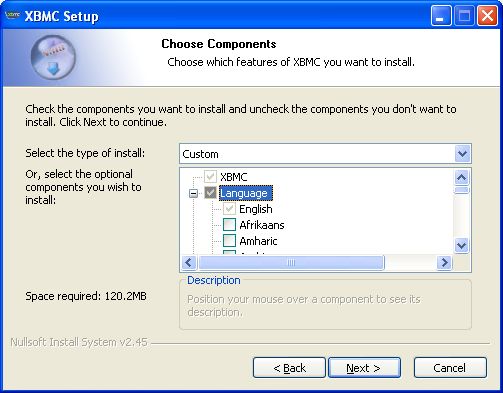Enable the Afrikaans language checkbox
This screenshot has width=503, height=393.
[x=229, y=225]
